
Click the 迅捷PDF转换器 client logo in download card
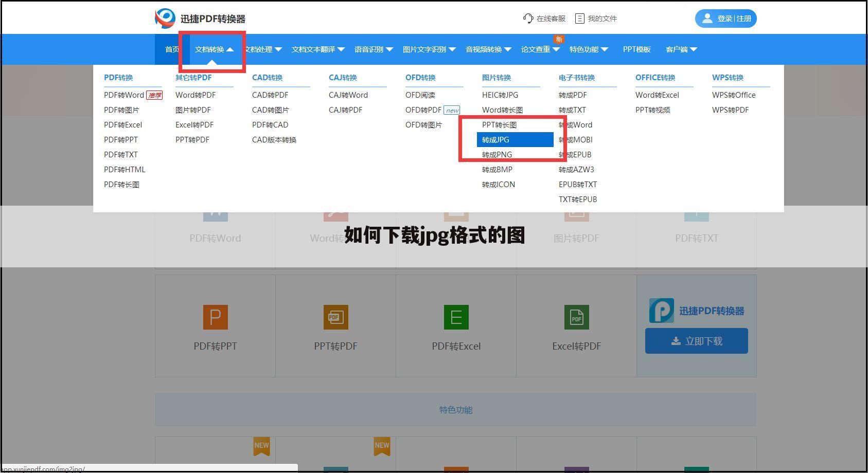[x=662, y=311]
